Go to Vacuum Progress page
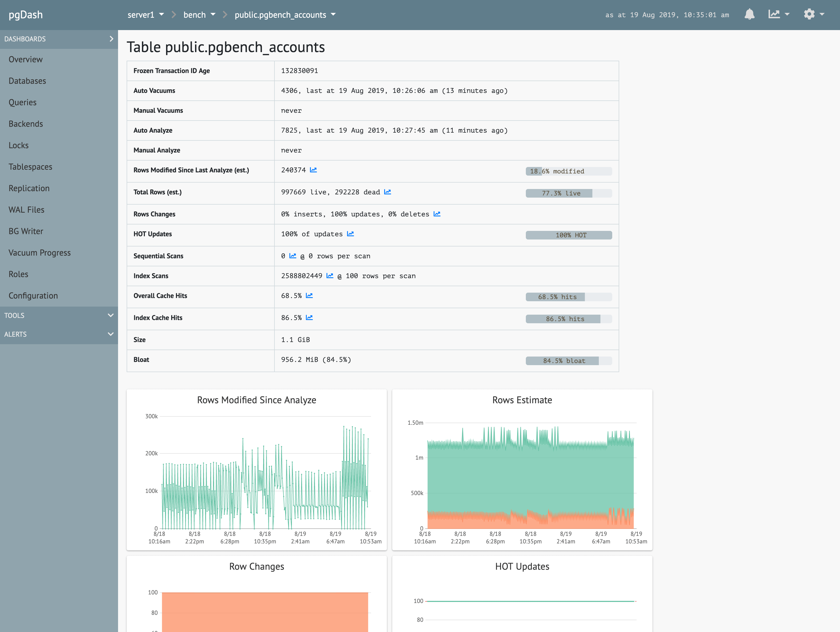This screenshot has height=632, width=840. [39, 253]
